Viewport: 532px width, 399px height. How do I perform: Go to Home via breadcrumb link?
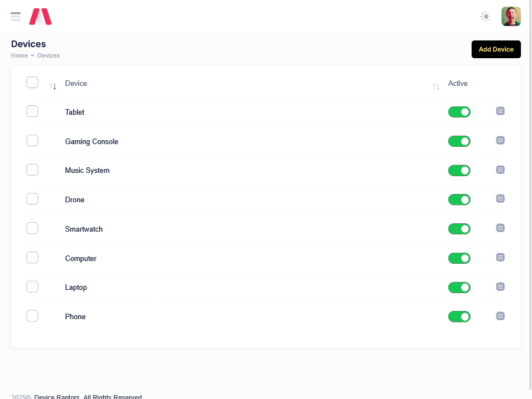pyautogui.click(x=19, y=56)
